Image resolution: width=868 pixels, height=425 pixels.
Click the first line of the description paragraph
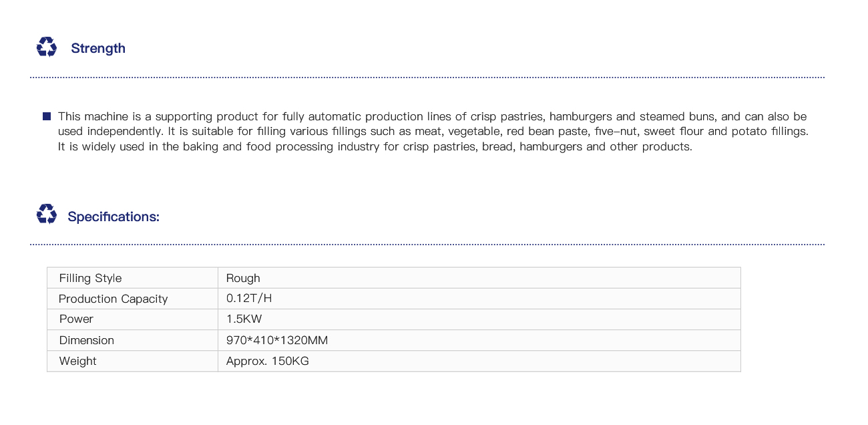[433, 116]
